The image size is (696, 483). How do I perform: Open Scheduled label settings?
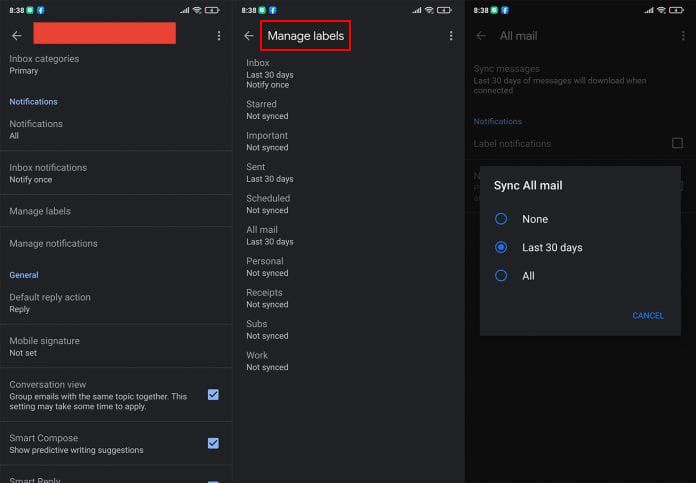pos(348,204)
